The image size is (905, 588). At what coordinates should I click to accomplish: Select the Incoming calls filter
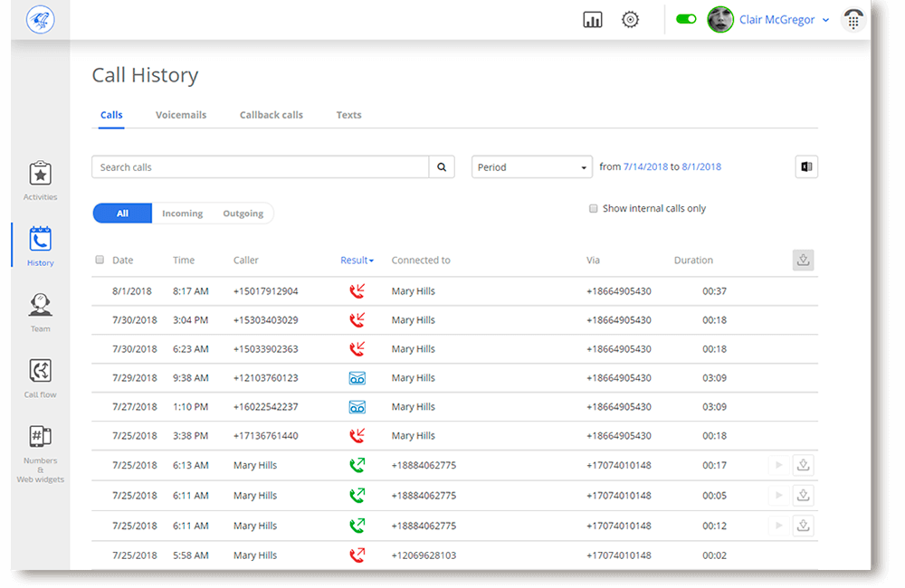pyautogui.click(x=183, y=213)
